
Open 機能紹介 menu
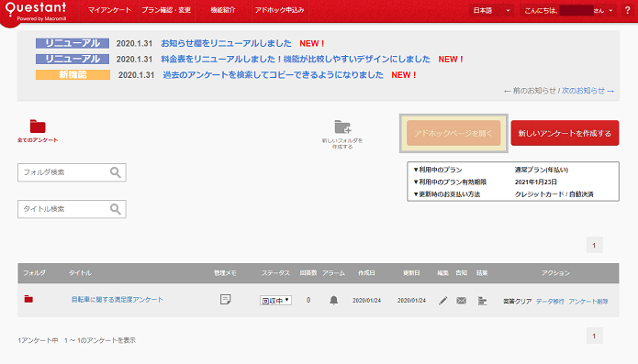tap(222, 10)
